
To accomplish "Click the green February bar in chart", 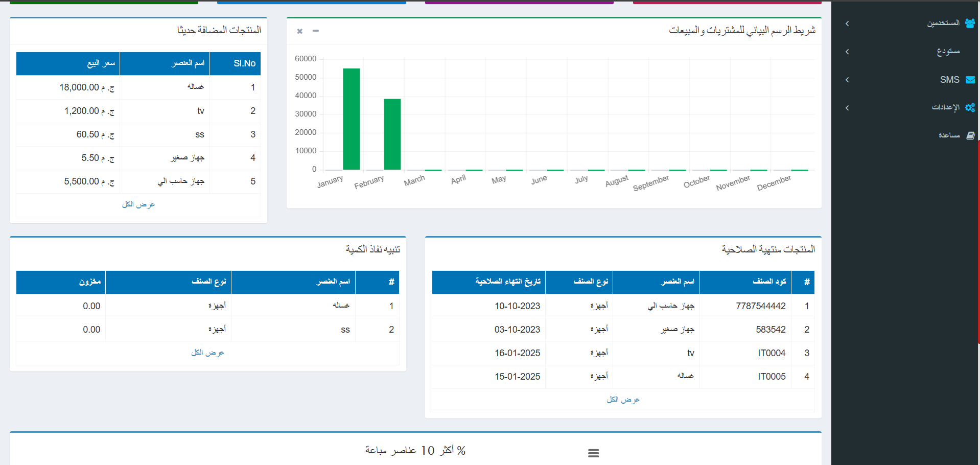I will [x=392, y=134].
